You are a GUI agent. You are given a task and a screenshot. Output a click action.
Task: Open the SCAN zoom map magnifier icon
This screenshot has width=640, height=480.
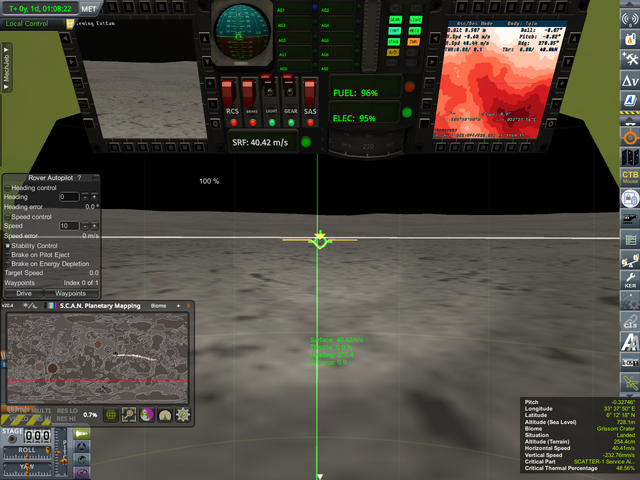tap(129, 415)
